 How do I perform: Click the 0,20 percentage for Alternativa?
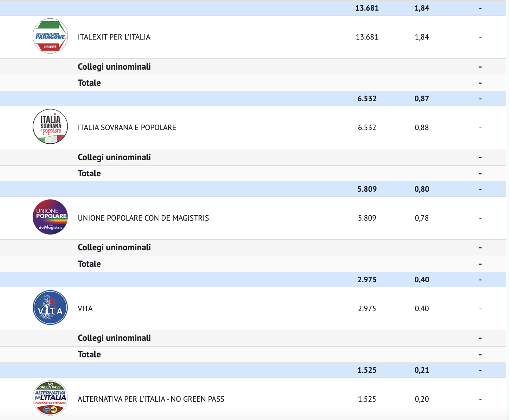(422, 399)
